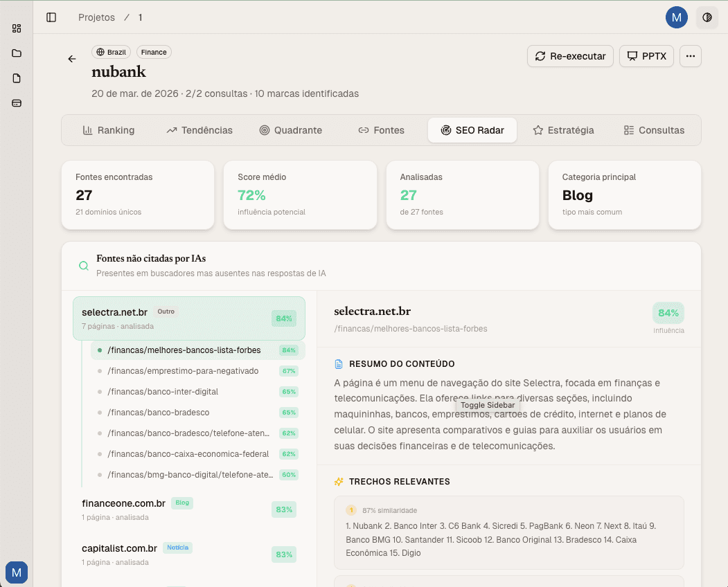The height and width of the screenshot is (587, 728).
Task: Switch to the Estratégia tab
Action: 563,130
